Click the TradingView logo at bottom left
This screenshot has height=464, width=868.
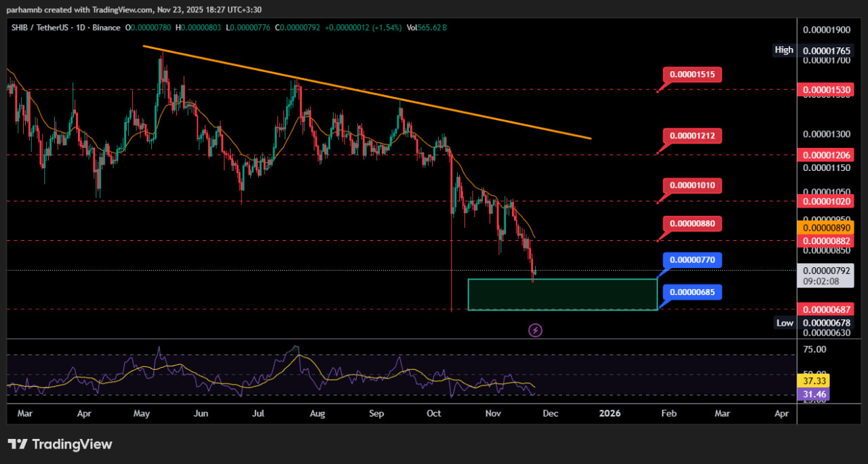[x=60, y=444]
